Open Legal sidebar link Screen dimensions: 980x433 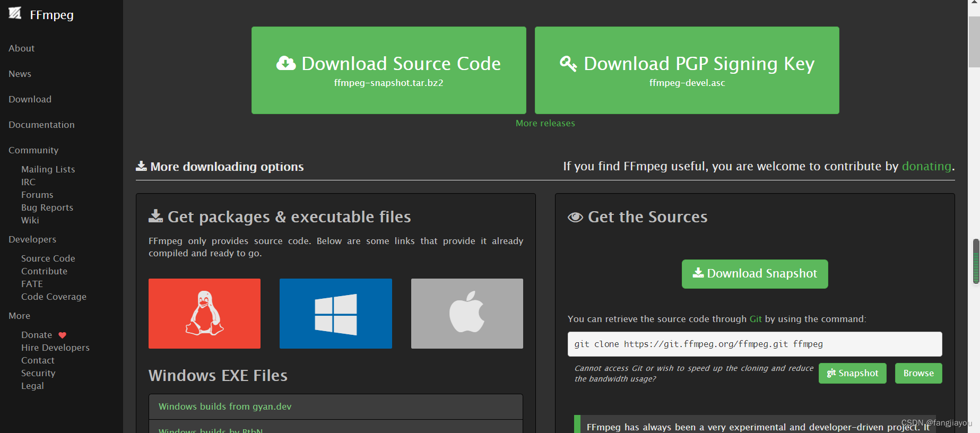(x=32, y=386)
